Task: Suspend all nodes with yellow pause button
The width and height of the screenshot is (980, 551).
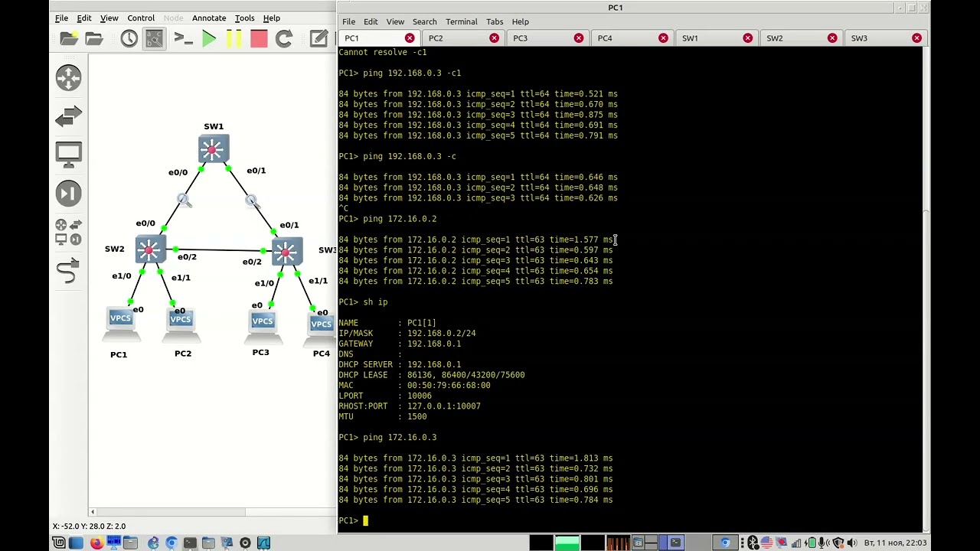Action: click(x=234, y=38)
